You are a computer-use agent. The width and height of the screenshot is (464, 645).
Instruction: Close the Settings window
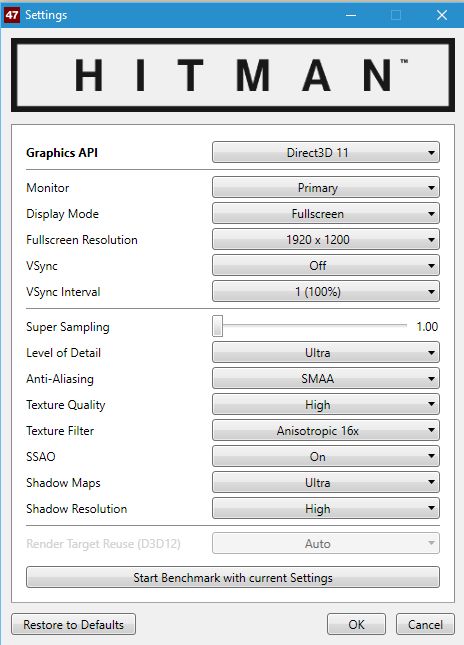(442, 15)
